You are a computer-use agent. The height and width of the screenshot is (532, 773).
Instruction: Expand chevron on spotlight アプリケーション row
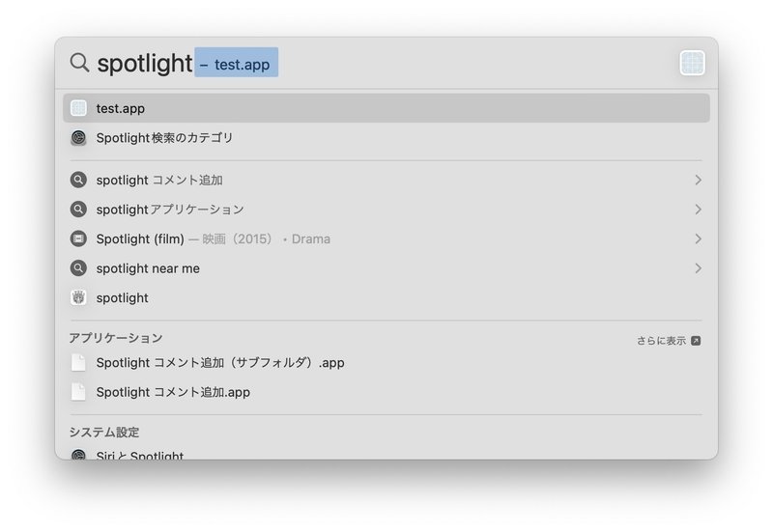click(x=698, y=210)
